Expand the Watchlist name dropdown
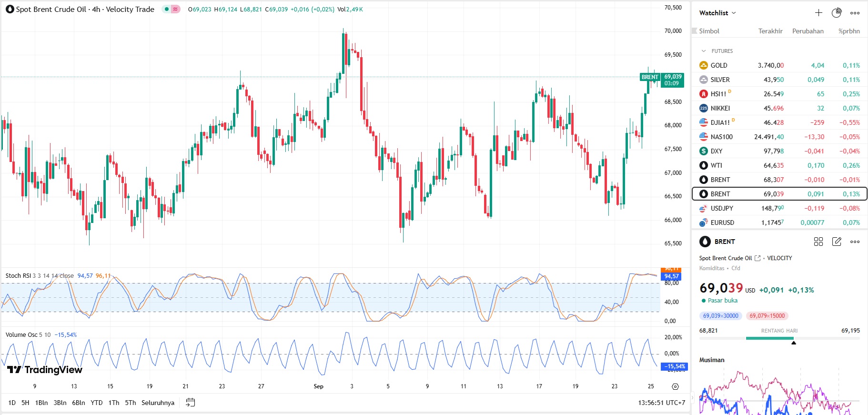 point(717,13)
